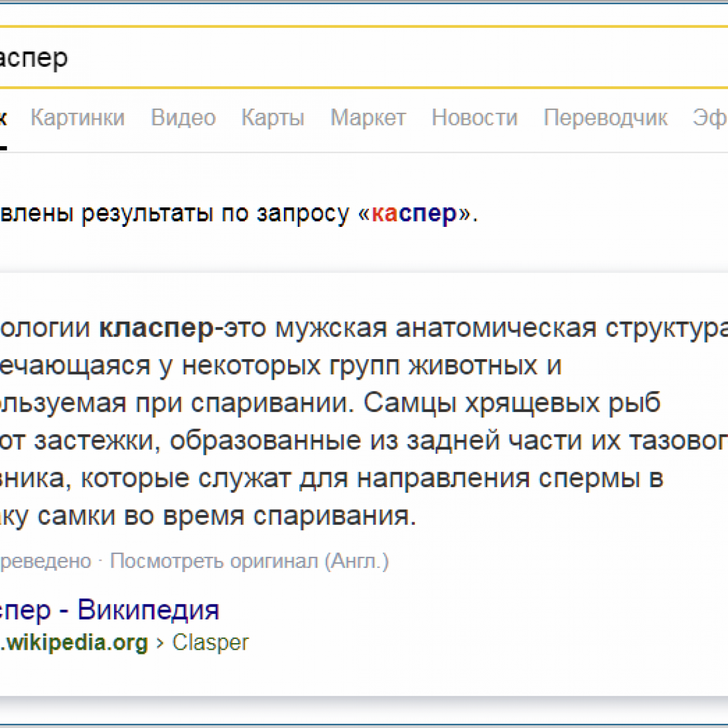Viewport: 728px width, 728px height.
Task: Open the Видео search tab
Action: (183, 118)
